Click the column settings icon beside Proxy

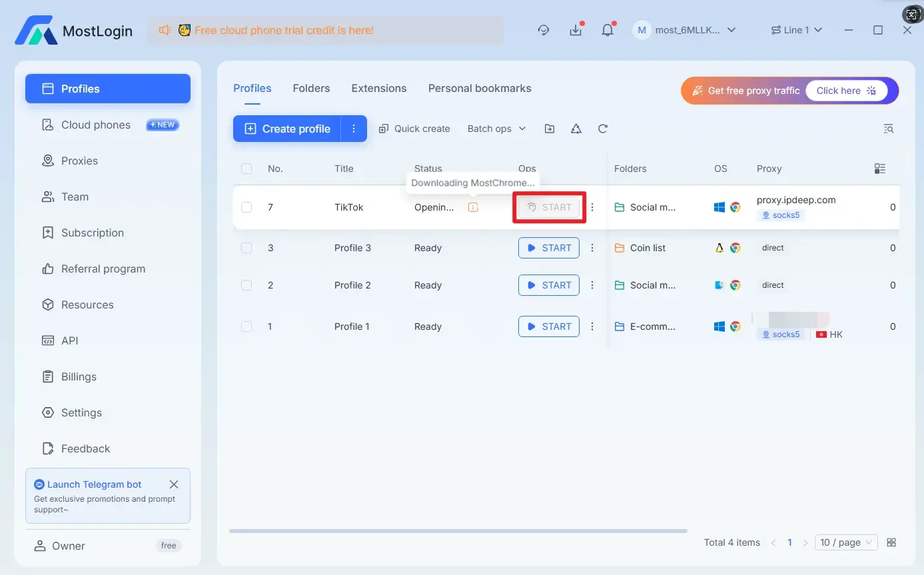(879, 169)
